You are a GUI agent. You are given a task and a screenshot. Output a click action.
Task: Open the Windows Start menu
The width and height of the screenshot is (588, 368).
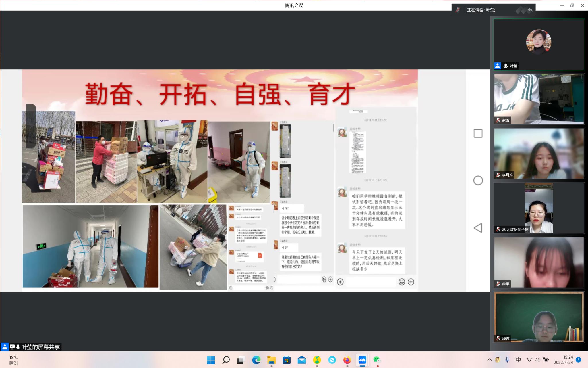[211, 360]
